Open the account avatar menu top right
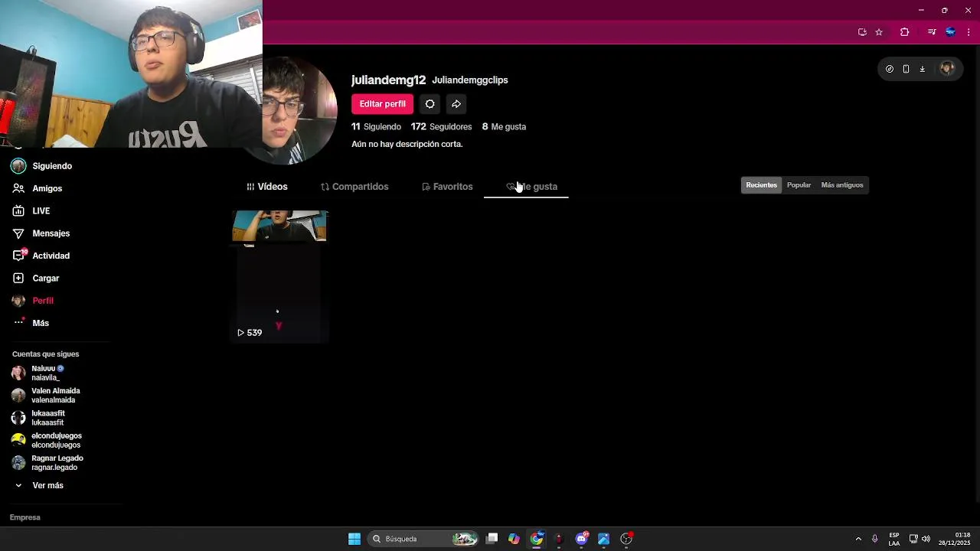Image resolution: width=980 pixels, height=551 pixels. (x=947, y=69)
